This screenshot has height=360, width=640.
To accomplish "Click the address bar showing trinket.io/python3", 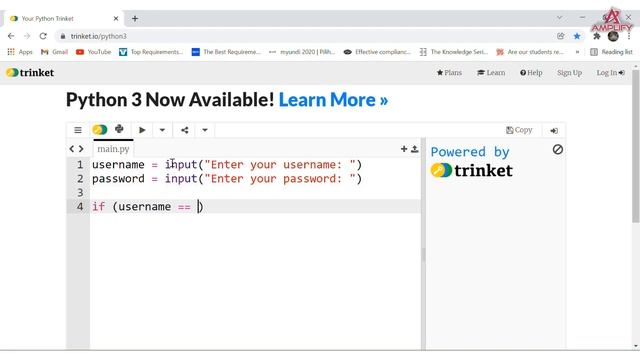I will click(306, 36).
